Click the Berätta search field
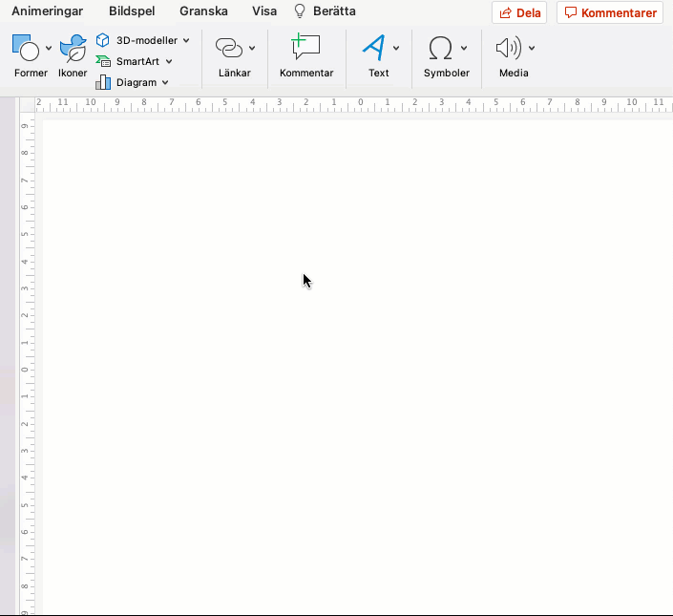The width and height of the screenshot is (673, 616). click(x=334, y=11)
